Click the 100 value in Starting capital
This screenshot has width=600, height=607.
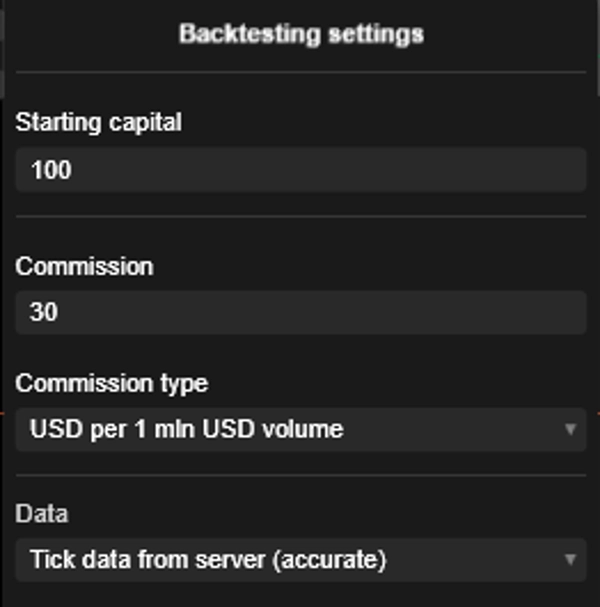coord(51,170)
